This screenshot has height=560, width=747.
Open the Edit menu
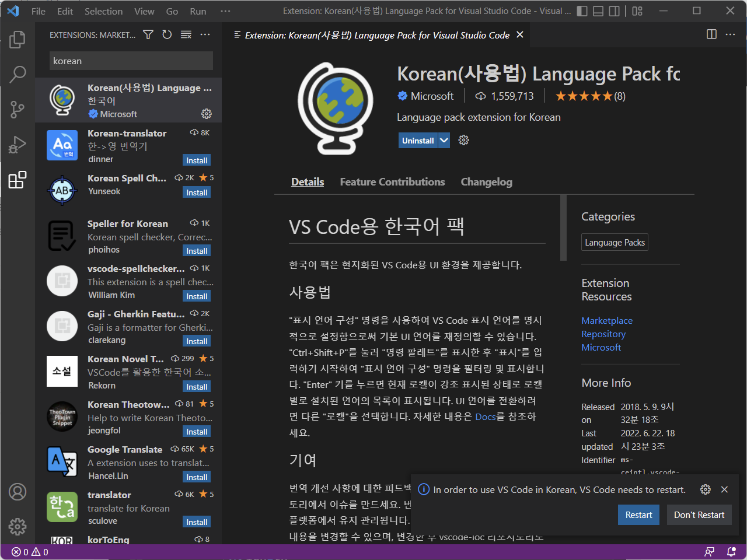click(x=65, y=11)
